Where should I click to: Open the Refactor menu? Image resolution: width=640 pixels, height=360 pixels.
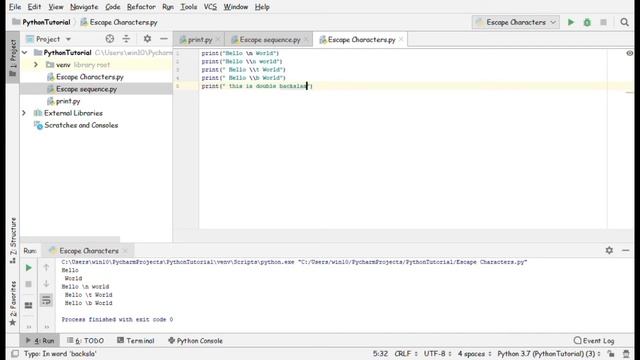141,7
